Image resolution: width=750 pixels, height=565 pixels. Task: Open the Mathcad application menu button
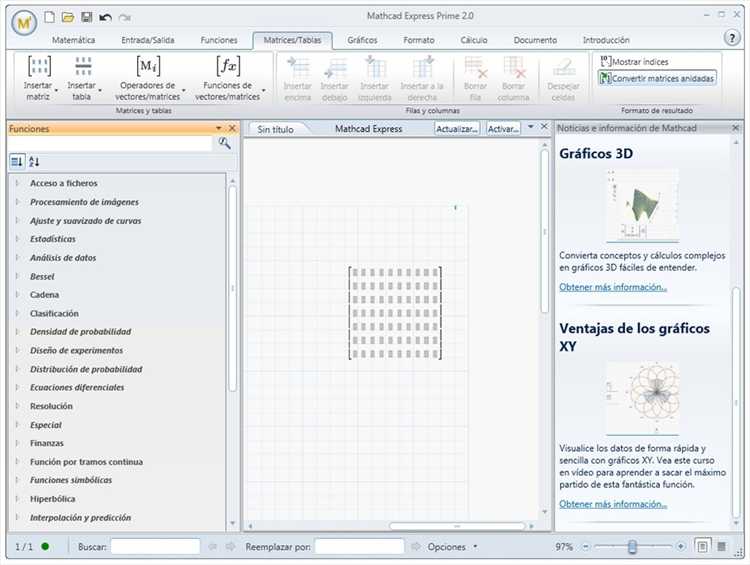tap(24, 22)
